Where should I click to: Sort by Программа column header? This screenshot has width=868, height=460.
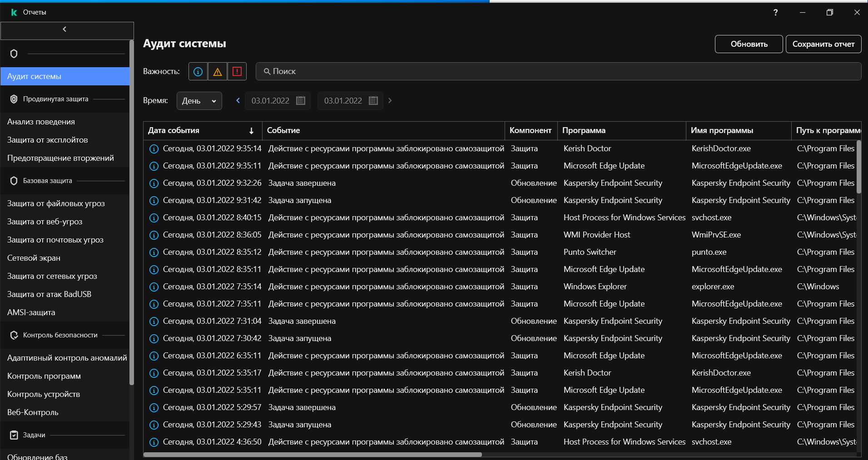pos(622,130)
